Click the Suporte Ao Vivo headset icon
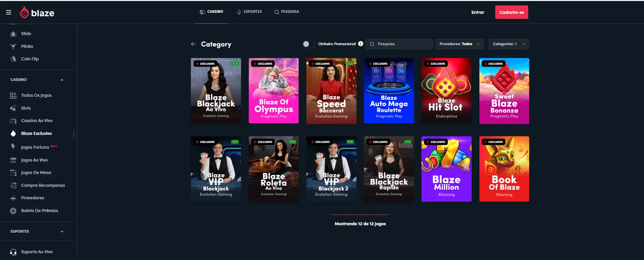 tap(13, 252)
